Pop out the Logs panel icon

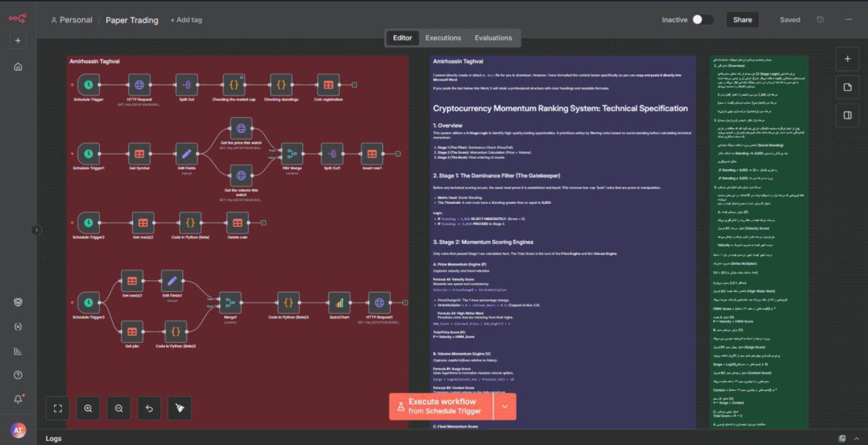842,438
